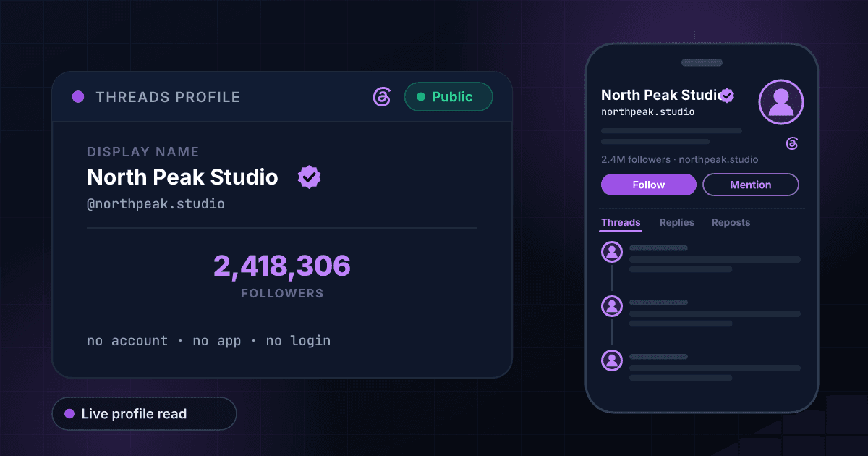Click the green status dot in the Public badge
Screen dimensions: 868x456
[x=421, y=97]
